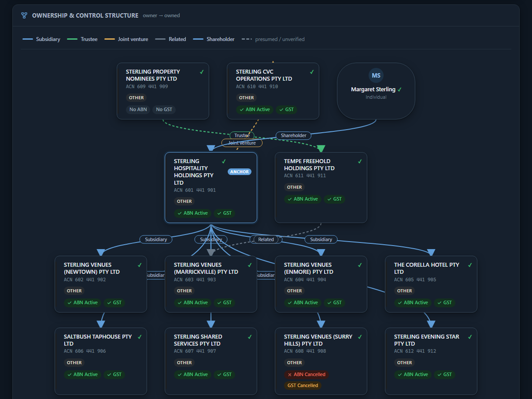Image resolution: width=532 pixels, height=399 pixels.
Task: Click the Related edge label
Action: [x=266, y=239]
